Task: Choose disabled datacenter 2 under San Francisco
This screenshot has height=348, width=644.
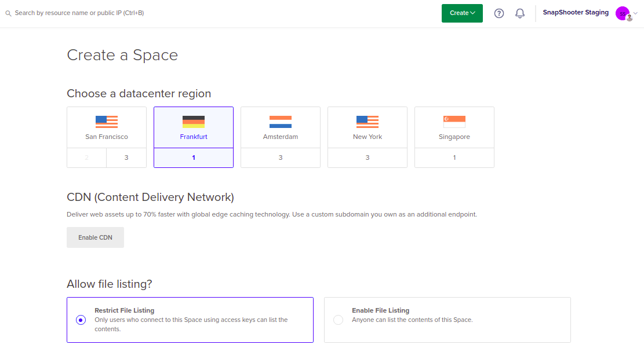Action: [x=87, y=157]
